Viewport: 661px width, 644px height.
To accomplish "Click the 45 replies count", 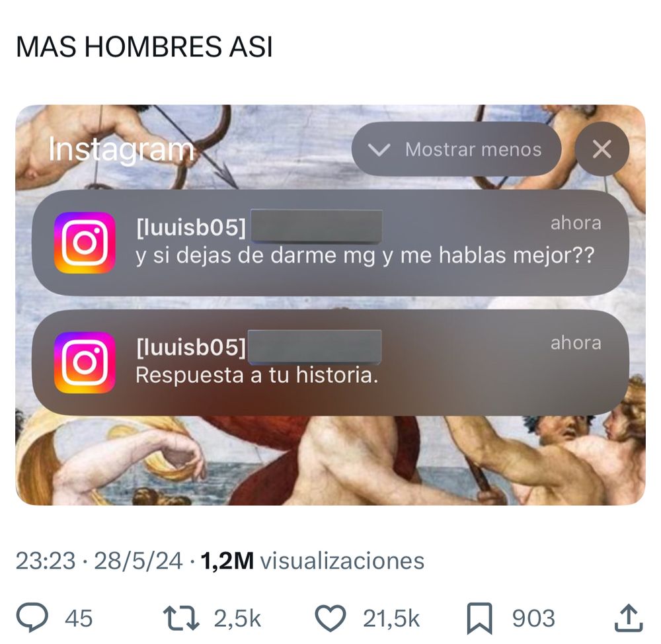I will click(79, 618).
